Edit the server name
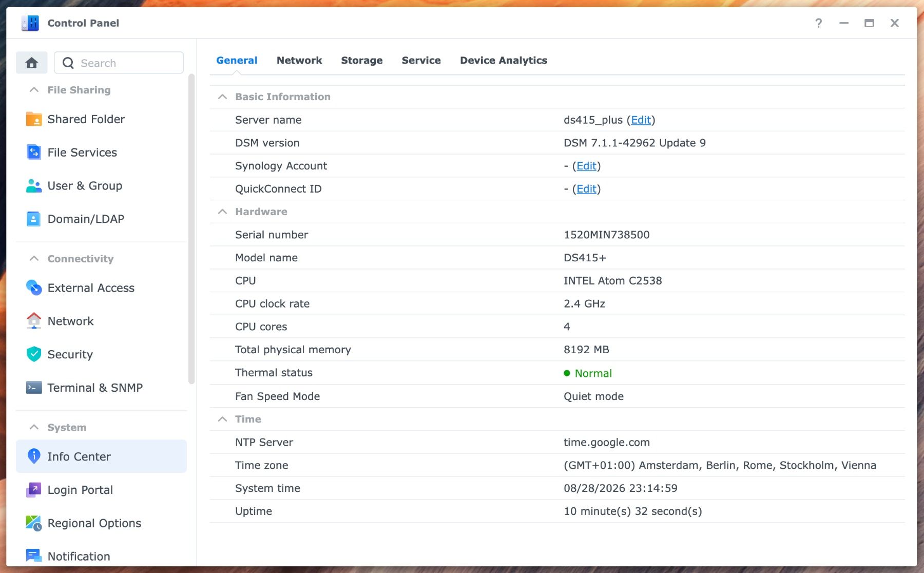The width and height of the screenshot is (924, 573). [x=641, y=120]
